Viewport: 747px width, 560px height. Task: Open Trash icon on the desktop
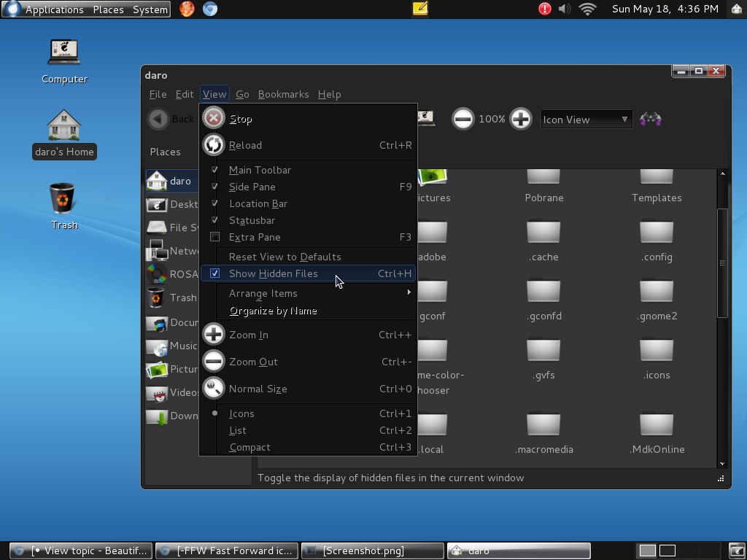(63, 201)
